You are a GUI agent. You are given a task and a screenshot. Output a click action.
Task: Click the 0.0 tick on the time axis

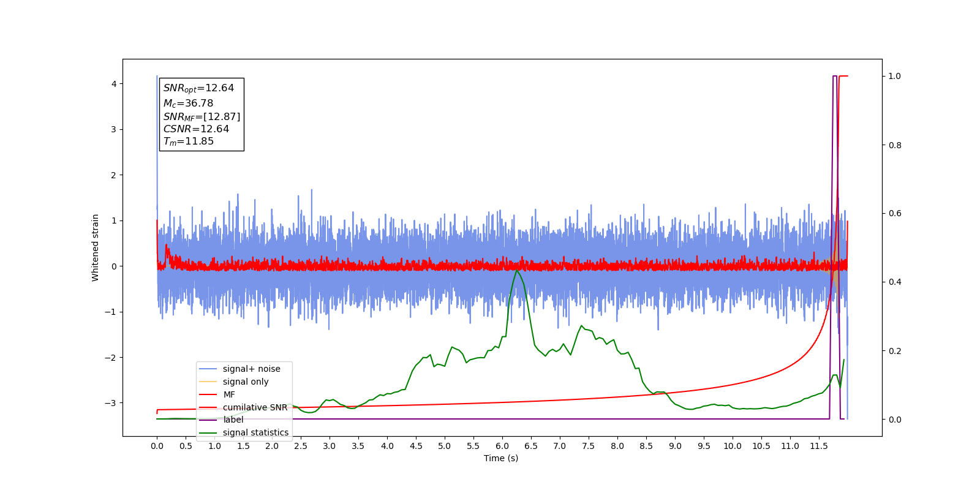[157, 446]
